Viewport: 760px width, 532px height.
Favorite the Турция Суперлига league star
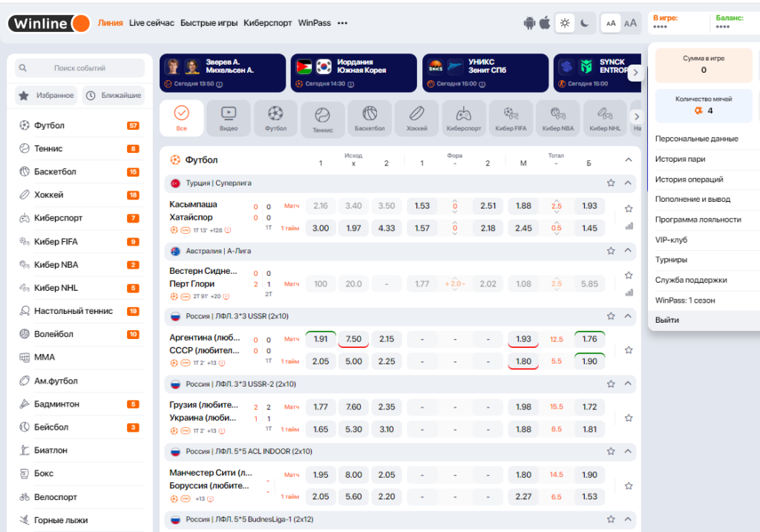[611, 183]
